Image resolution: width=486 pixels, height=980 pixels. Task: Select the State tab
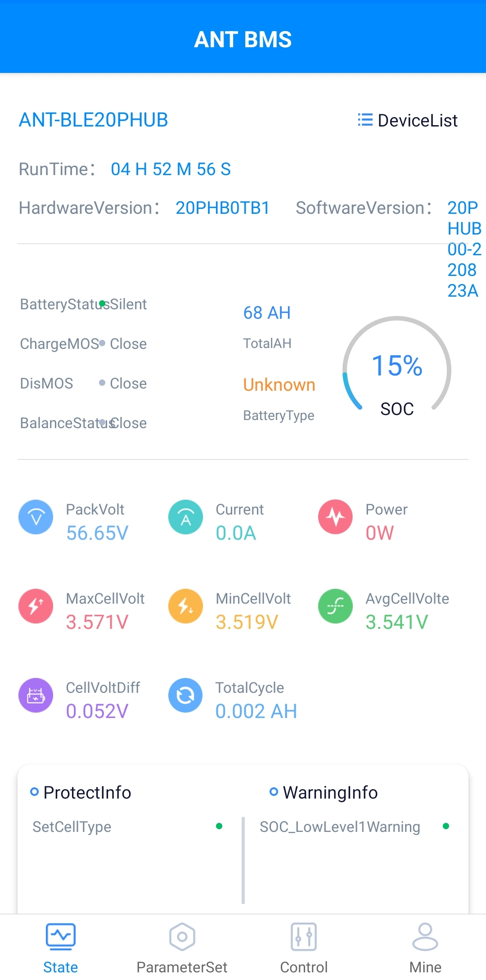coord(60,947)
